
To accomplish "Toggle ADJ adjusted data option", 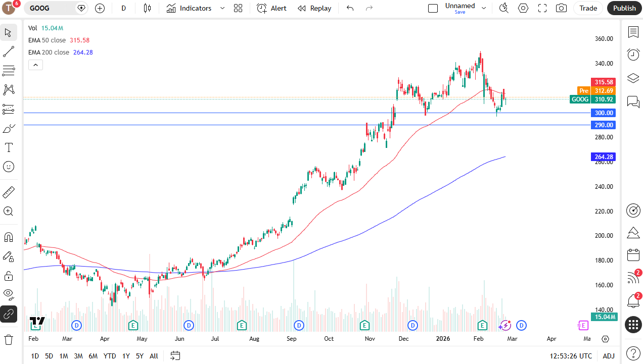I will tap(609, 356).
